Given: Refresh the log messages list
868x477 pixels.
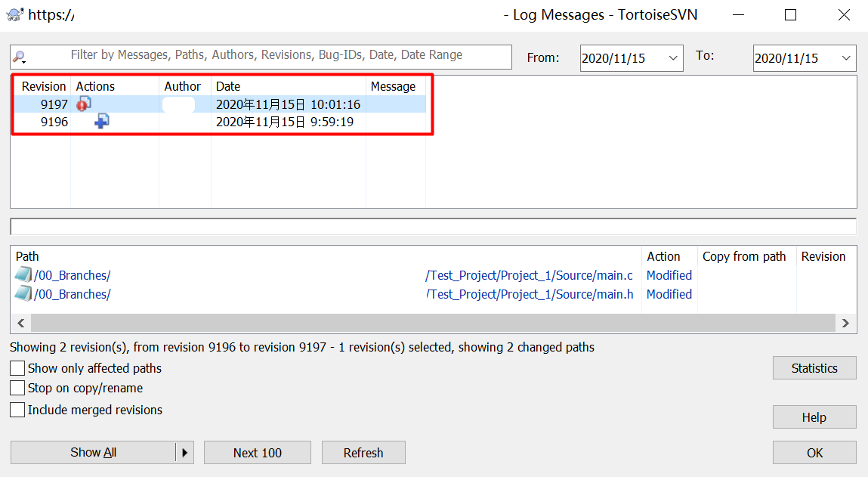Looking at the screenshot, I should 363,452.
